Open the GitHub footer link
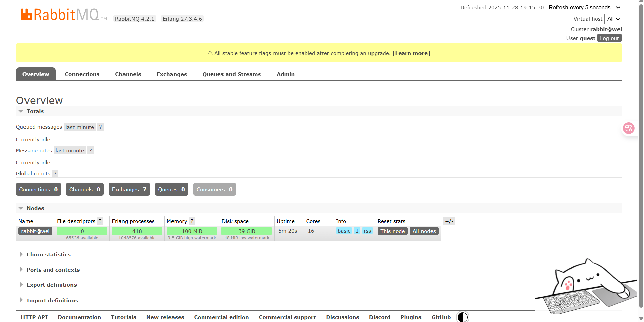Viewport: 644px width, 322px height. click(x=441, y=317)
